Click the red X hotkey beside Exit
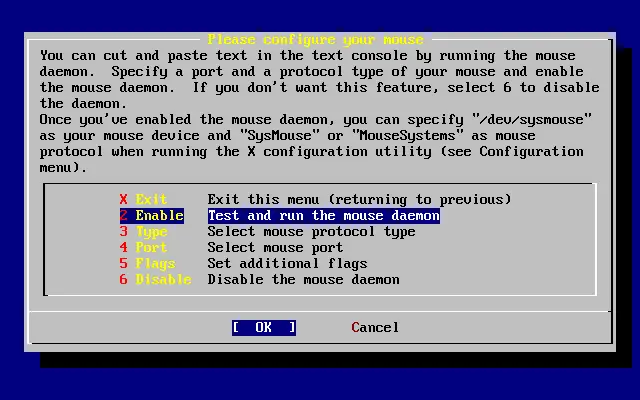 pos(124,200)
